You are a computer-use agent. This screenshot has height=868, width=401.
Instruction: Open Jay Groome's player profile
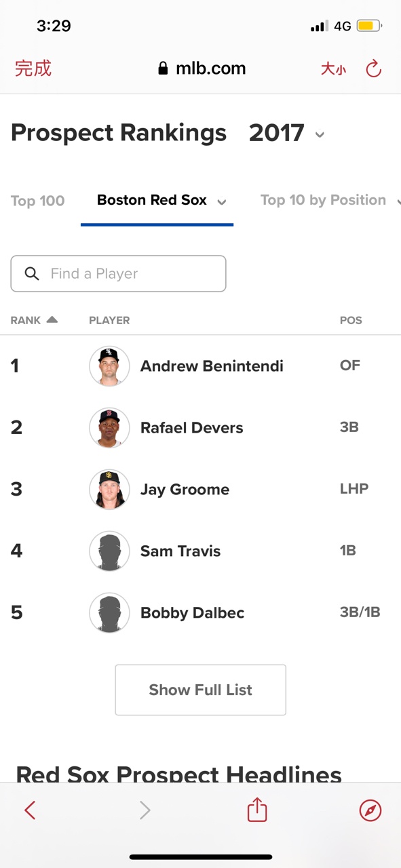coord(185,490)
